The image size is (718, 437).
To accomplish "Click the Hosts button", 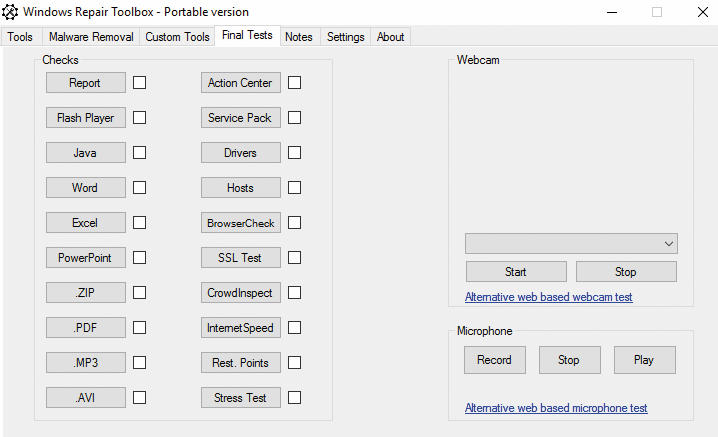I will (241, 188).
